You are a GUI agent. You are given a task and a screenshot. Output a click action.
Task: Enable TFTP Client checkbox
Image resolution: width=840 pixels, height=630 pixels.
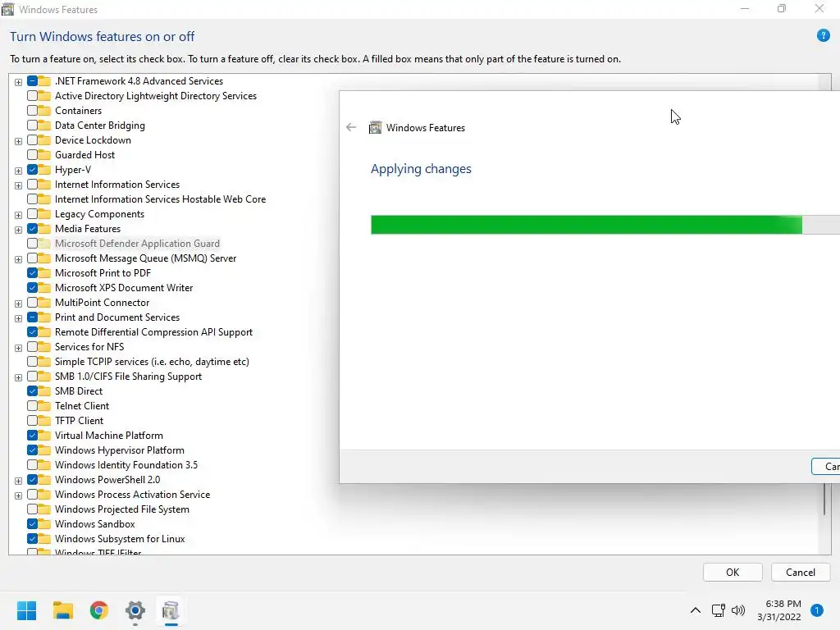coord(32,421)
